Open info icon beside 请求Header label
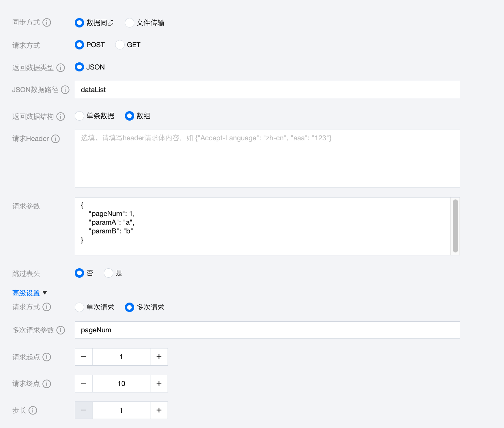 tap(56, 139)
